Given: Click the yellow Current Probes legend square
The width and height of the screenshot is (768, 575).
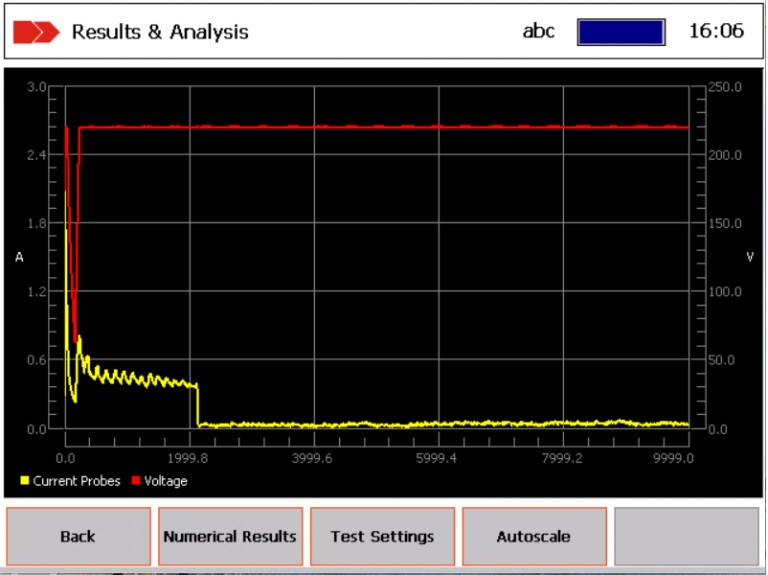Looking at the screenshot, I should (x=25, y=481).
